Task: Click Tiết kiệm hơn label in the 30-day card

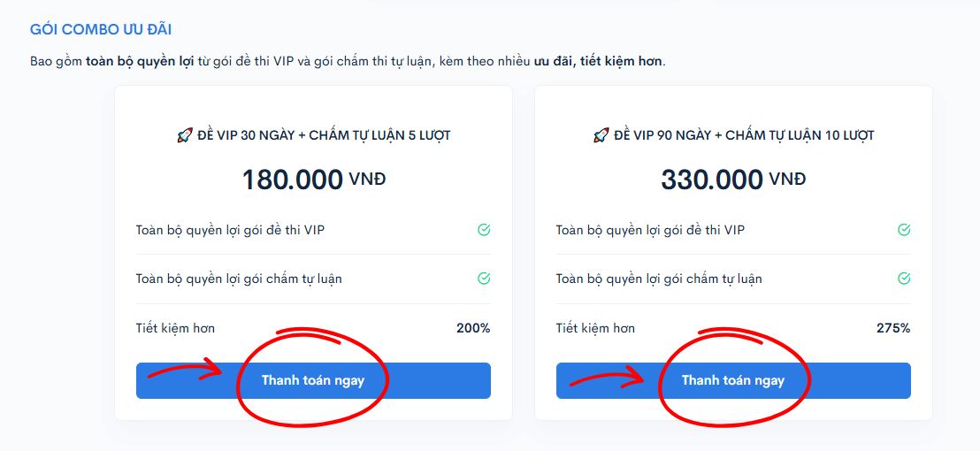Action: pos(176,328)
